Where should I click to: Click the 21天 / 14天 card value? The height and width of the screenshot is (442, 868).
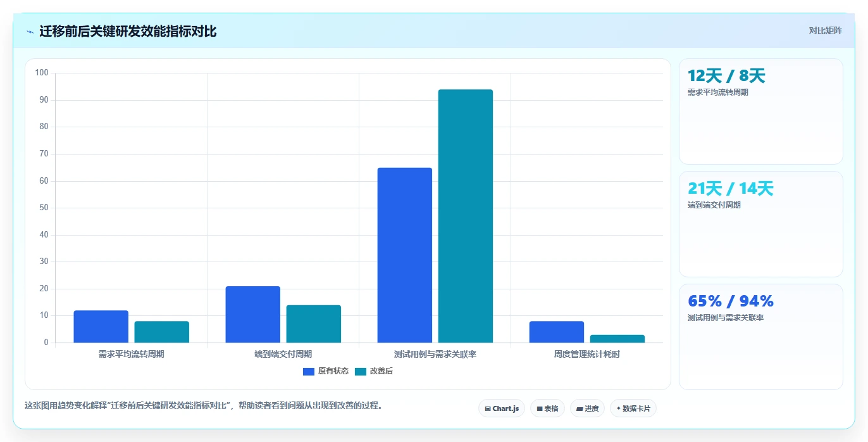(731, 189)
